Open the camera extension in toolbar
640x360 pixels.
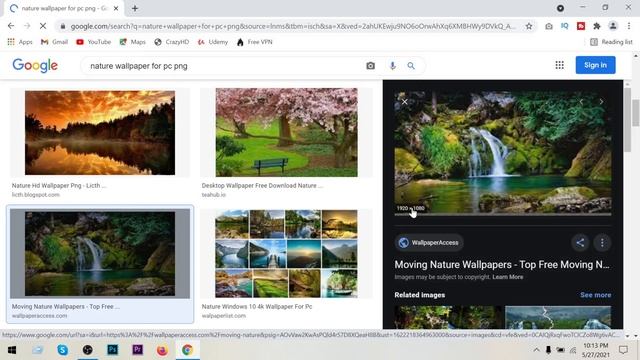549,26
